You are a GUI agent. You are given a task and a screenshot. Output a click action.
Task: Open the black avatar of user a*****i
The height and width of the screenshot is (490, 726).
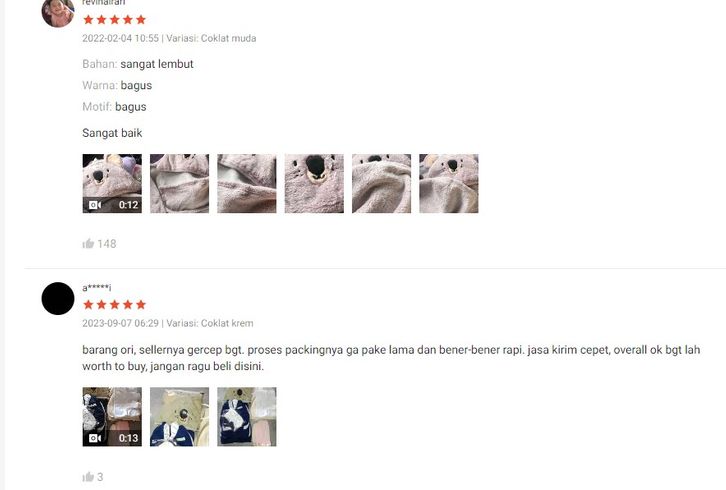[x=58, y=298]
